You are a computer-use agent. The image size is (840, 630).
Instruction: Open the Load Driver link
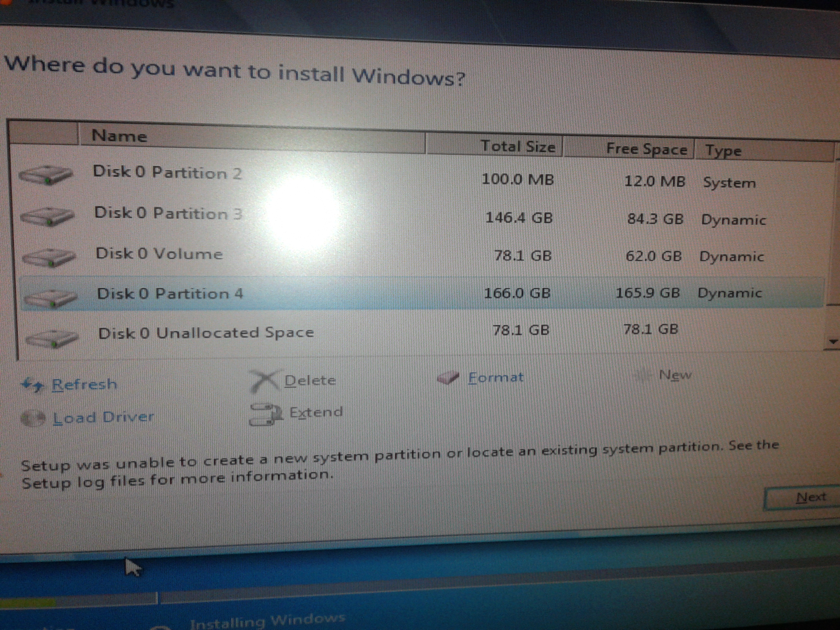point(103,417)
